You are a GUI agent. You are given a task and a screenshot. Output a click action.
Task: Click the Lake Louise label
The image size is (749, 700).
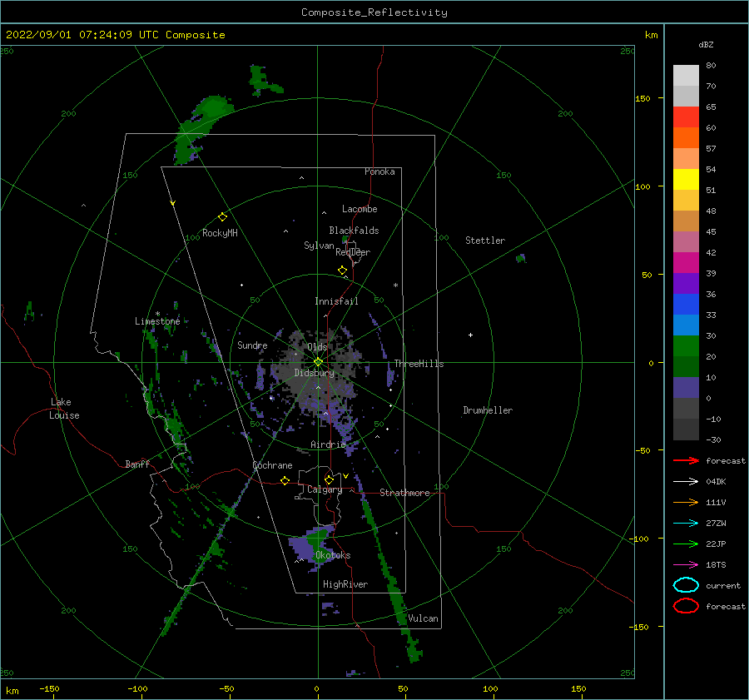tap(64, 409)
